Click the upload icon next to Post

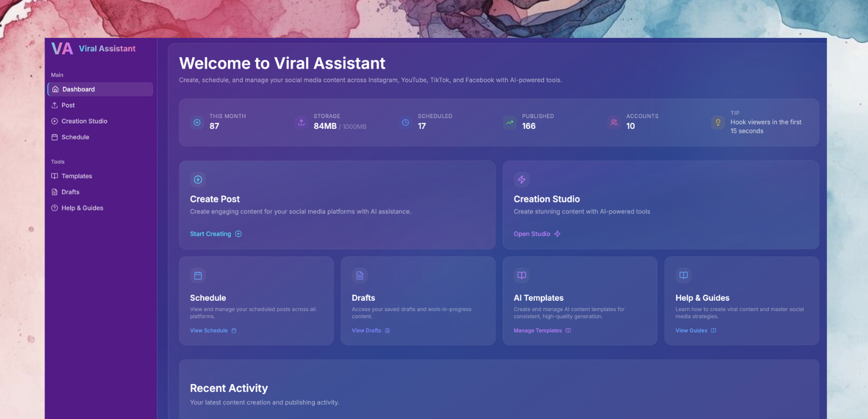55,105
